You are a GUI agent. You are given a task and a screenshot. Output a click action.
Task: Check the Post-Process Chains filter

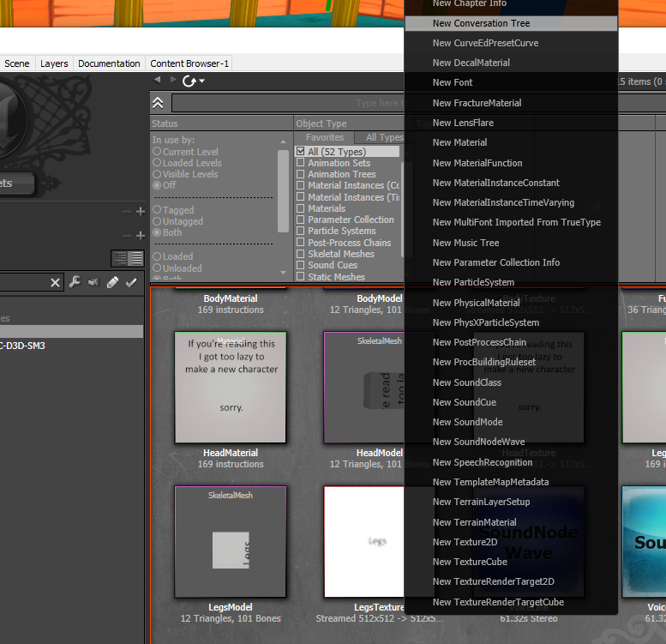(x=301, y=242)
